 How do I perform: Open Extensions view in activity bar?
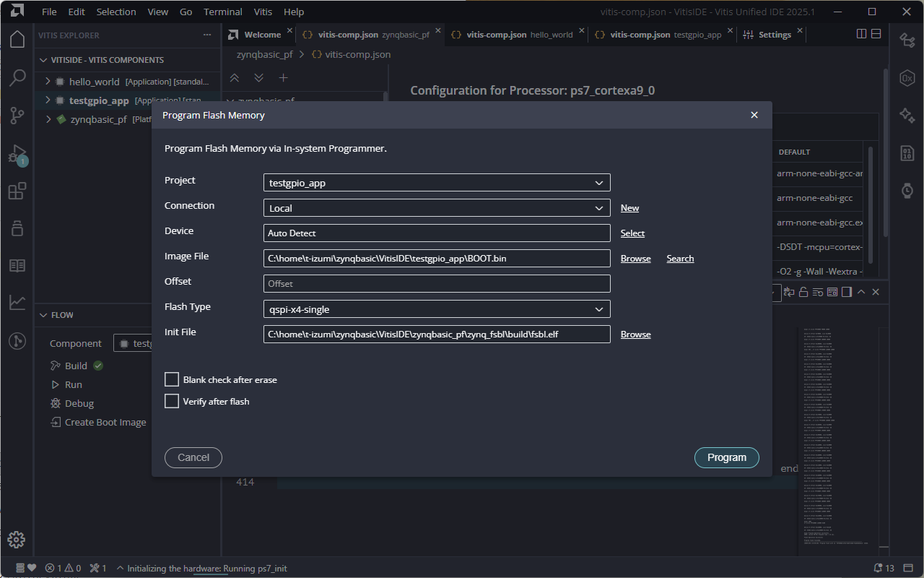(17, 191)
